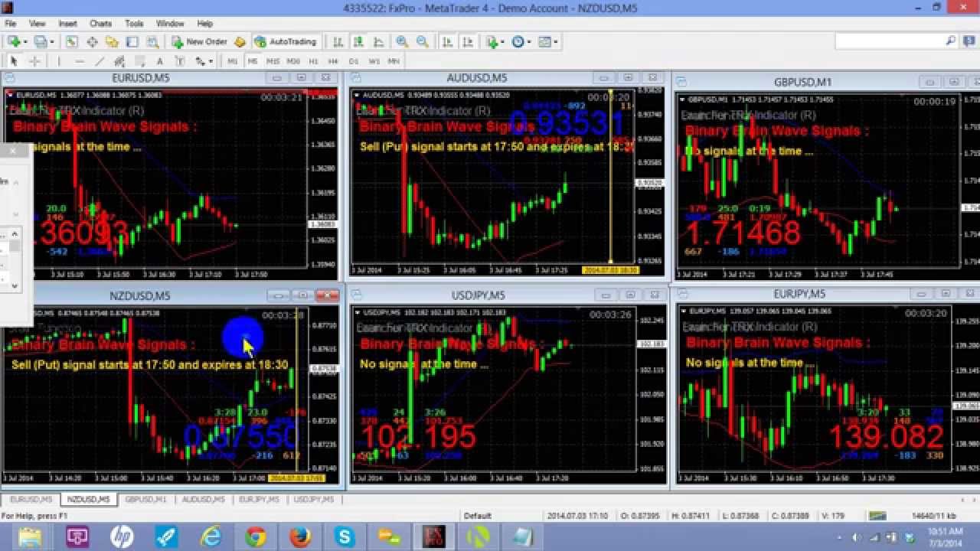Image resolution: width=980 pixels, height=551 pixels.
Task: Draw a horizontal line
Action: (80, 61)
